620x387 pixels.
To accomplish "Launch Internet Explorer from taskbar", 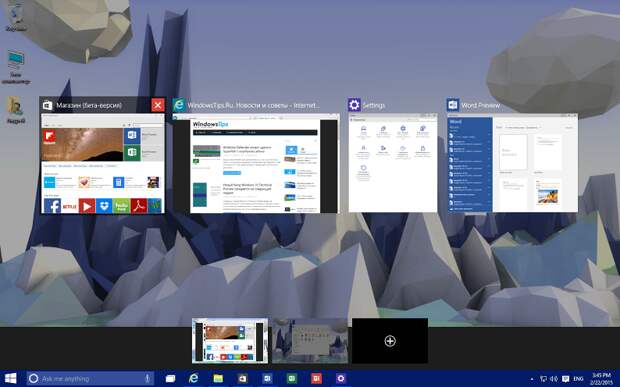I will coord(194,378).
